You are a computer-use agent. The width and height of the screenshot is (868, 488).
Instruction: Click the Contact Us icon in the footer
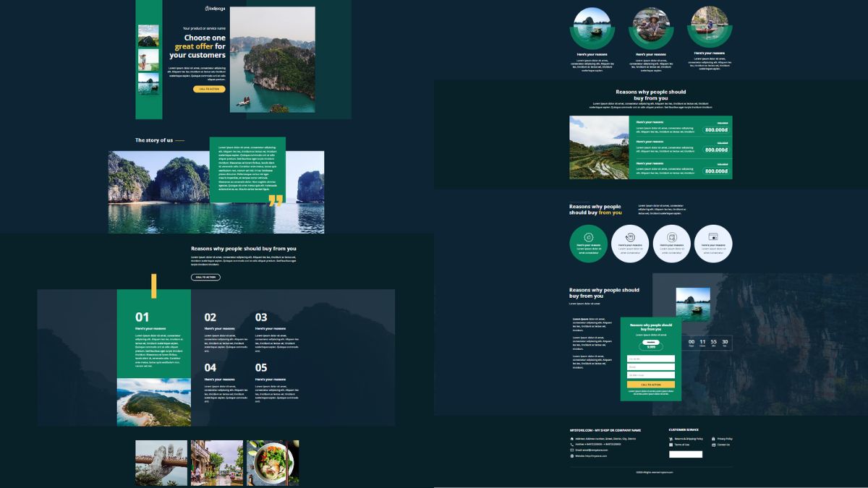(x=713, y=445)
